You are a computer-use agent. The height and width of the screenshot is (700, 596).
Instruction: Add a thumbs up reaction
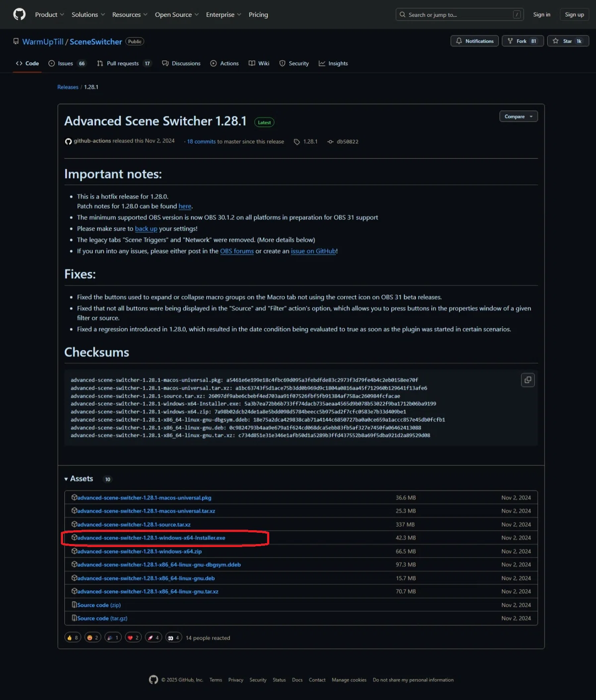click(73, 638)
